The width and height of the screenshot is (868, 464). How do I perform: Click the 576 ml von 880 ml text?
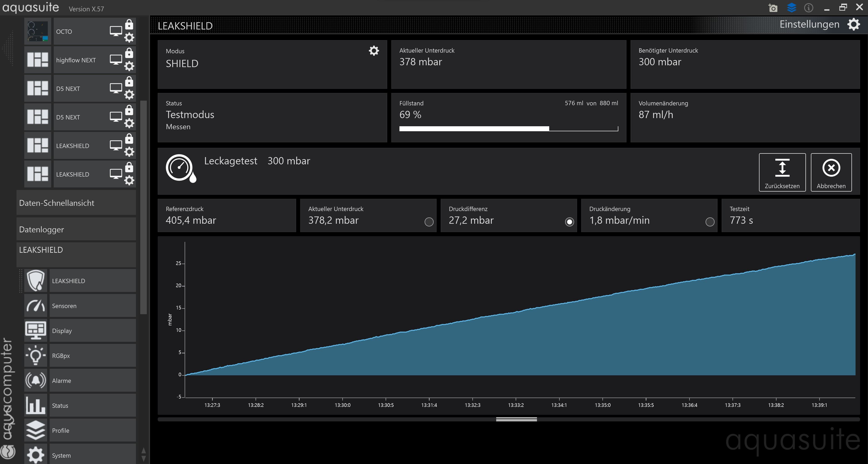click(x=591, y=103)
